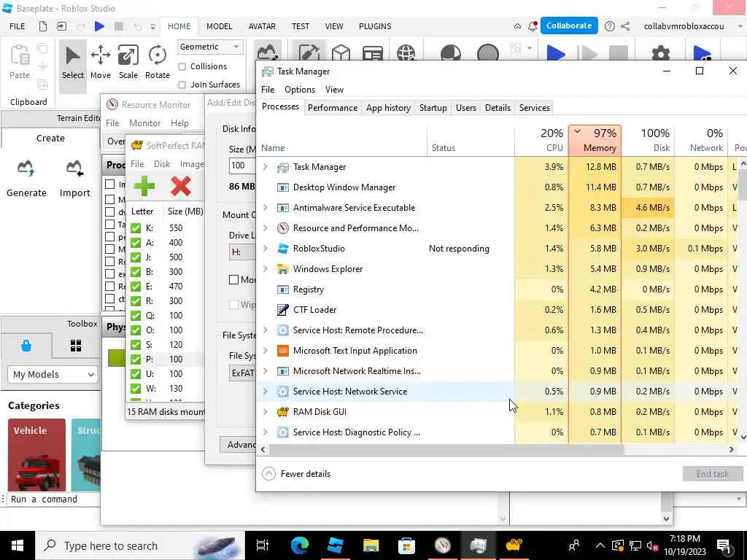Click the RAM Disk taskbar icon
The height and width of the screenshot is (560, 747).
[514, 545]
